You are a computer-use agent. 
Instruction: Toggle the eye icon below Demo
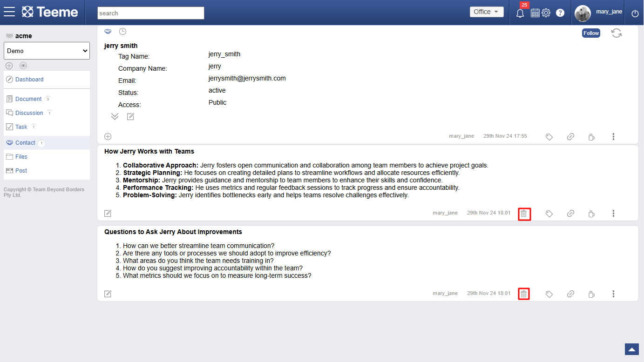pyautogui.click(x=23, y=66)
